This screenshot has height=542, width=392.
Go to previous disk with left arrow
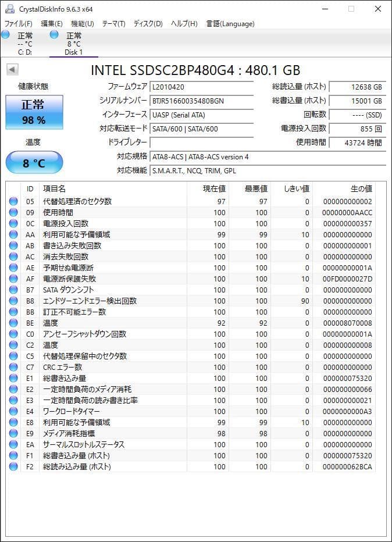[x=12, y=69]
